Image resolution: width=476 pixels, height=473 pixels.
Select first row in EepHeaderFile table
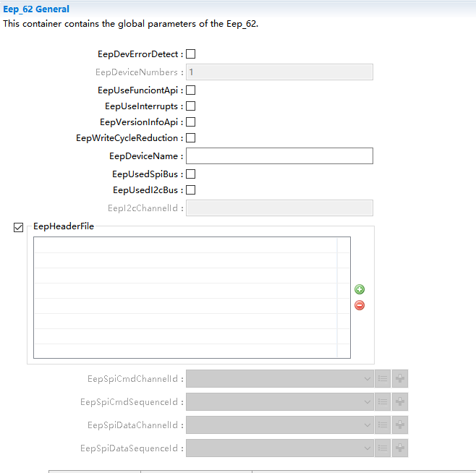(184, 245)
